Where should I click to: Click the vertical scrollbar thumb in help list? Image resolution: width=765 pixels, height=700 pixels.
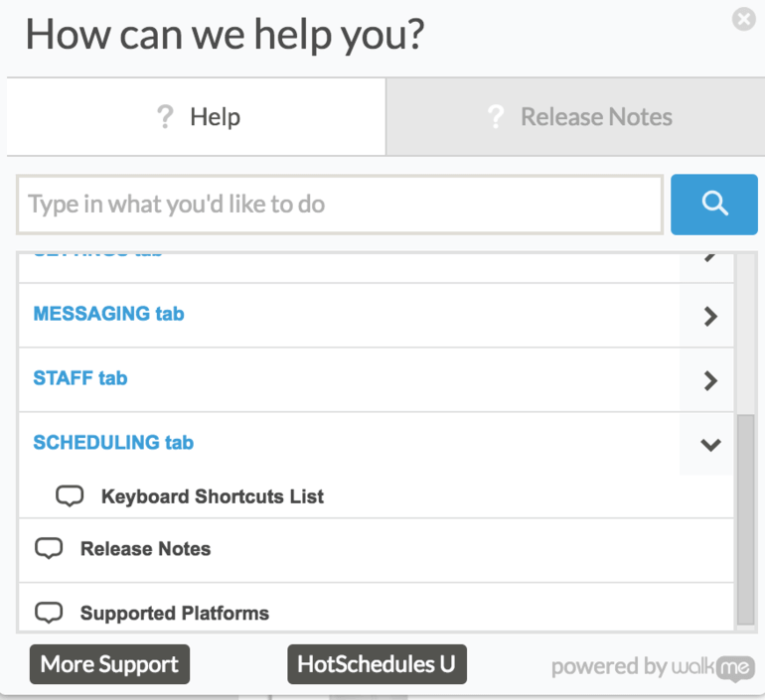745,519
